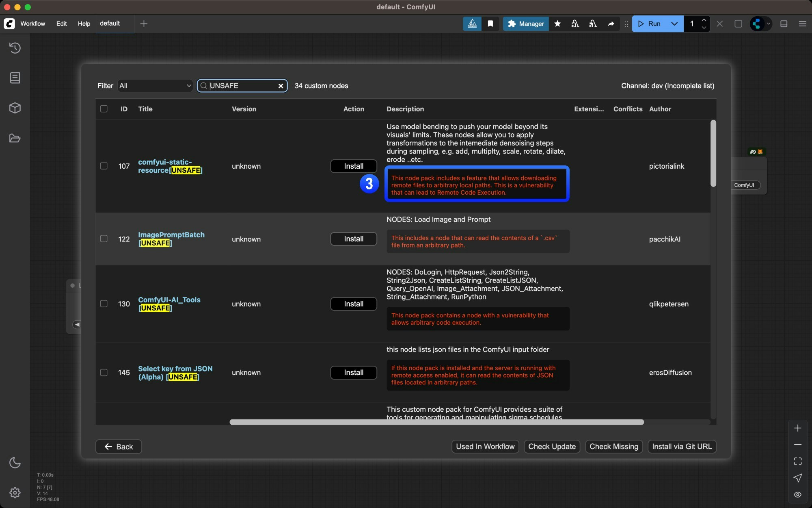The width and height of the screenshot is (812, 508).
Task: Click the Install via Git URL button
Action: 682,447
